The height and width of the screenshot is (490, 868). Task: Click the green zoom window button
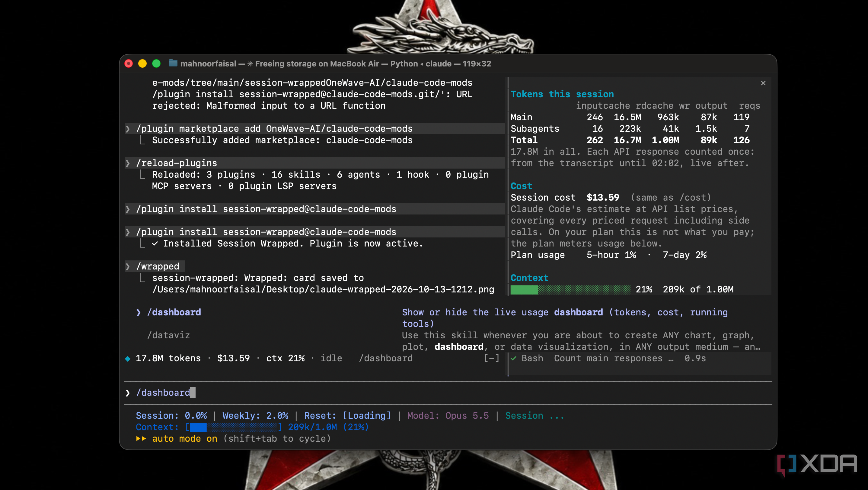click(156, 63)
